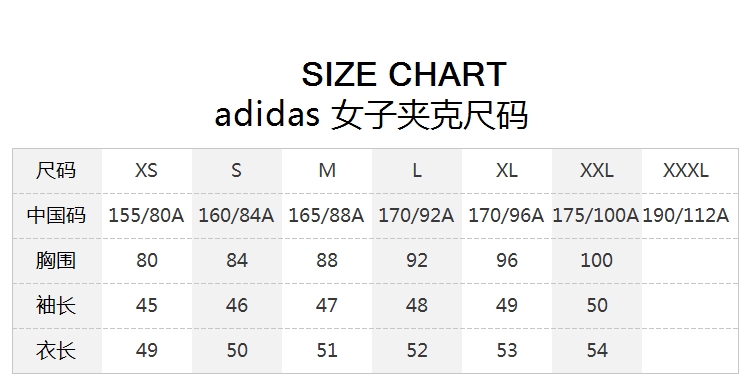Image resolution: width=750 pixels, height=385 pixels.
Task: Click garment length 50 under S
Action: coord(237,350)
